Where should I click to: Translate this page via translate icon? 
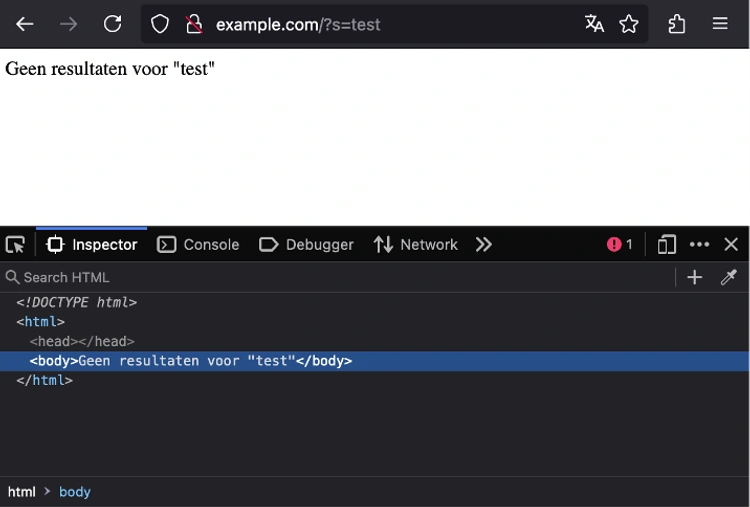[x=594, y=24]
